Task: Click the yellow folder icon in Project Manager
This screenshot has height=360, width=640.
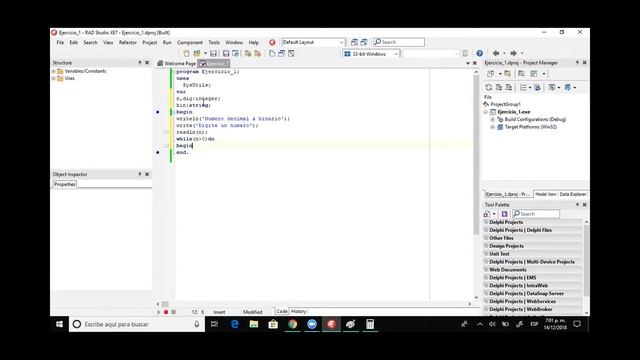Action: point(507,73)
